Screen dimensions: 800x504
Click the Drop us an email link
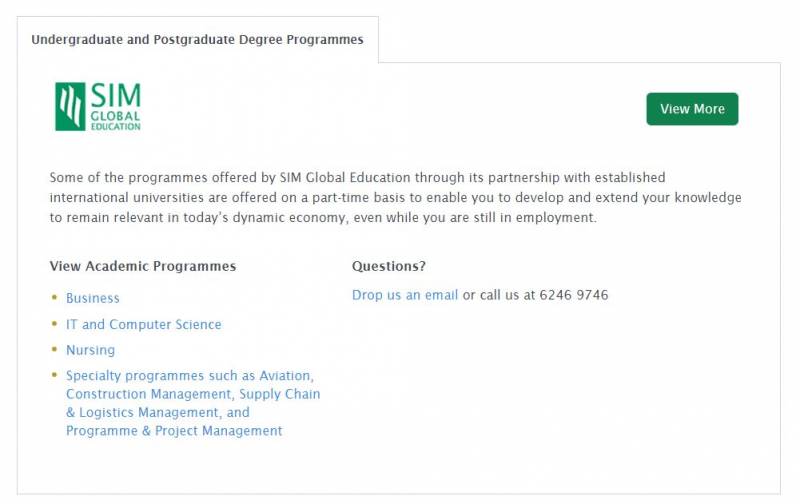pos(405,295)
